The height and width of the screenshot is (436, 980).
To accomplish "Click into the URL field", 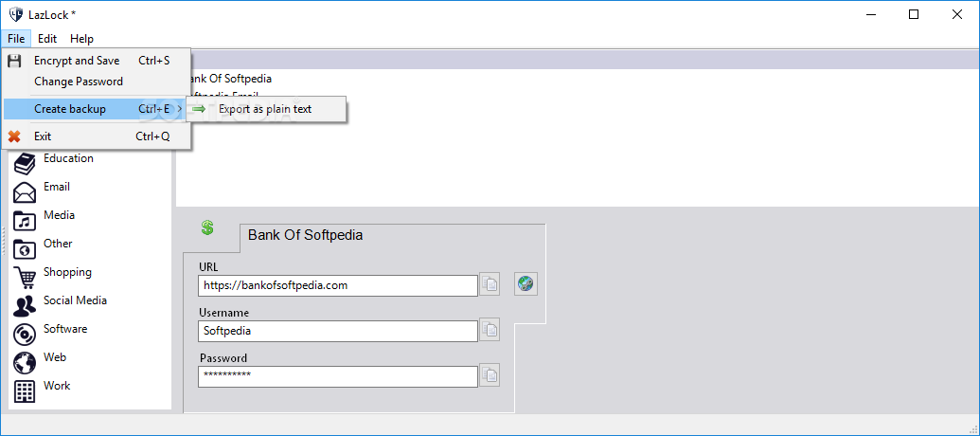I will point(338,285).
